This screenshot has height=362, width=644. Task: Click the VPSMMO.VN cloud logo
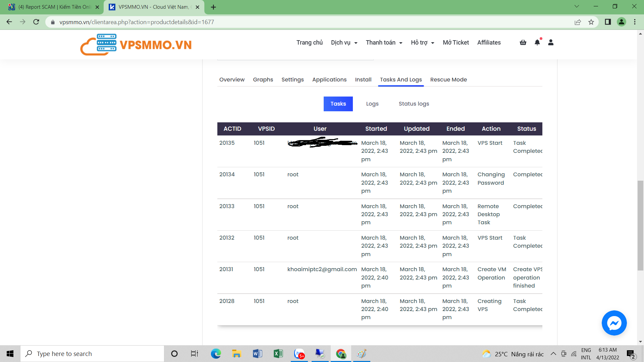coord(136,45)
